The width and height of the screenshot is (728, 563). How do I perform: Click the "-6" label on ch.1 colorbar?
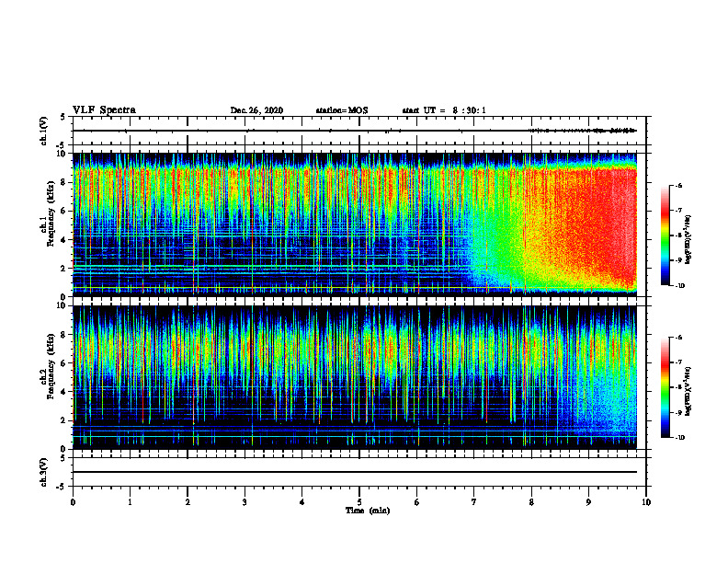click(x=678, y=185)
